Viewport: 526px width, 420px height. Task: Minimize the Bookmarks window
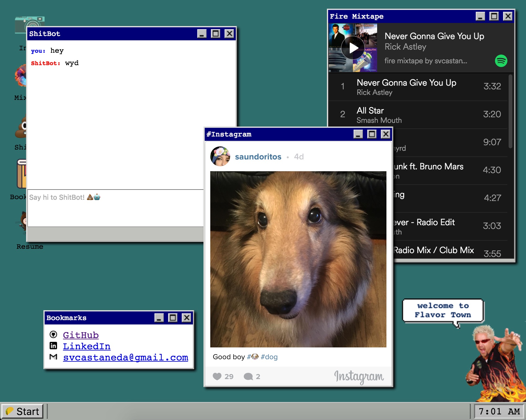[x=159, y=318]
